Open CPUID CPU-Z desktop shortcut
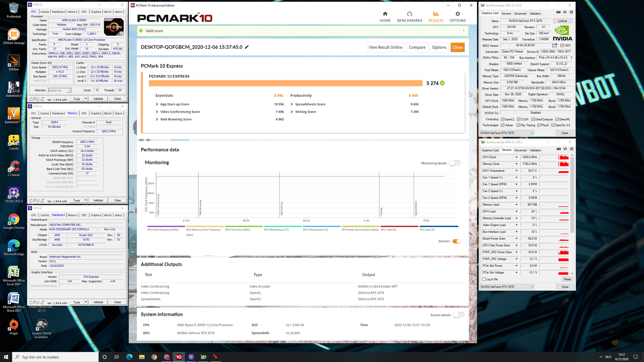Viewport: 644px width, 362px height. [14, 196]
